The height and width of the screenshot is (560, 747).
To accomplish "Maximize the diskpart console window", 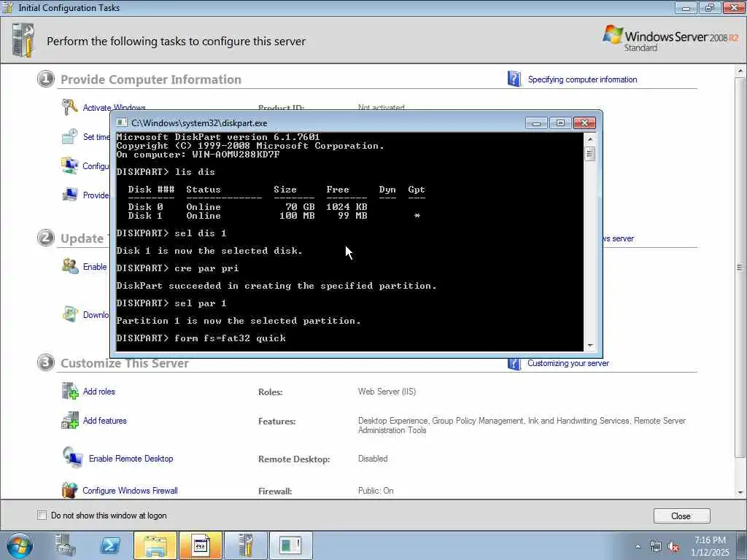I will click(x=560, y=123).
